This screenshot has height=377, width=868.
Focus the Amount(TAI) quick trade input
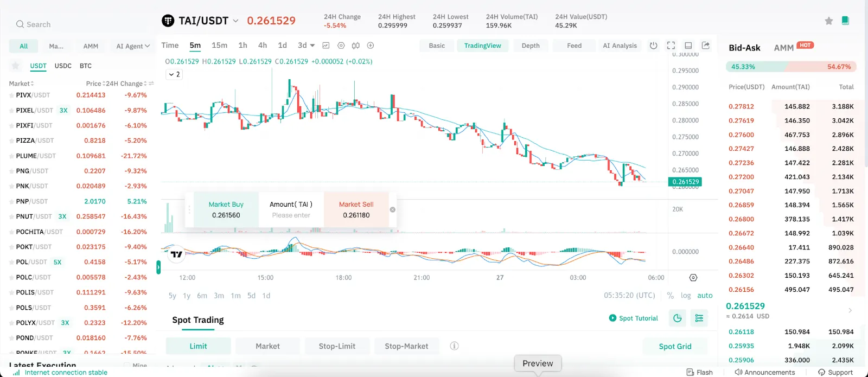tap(291, 215)
